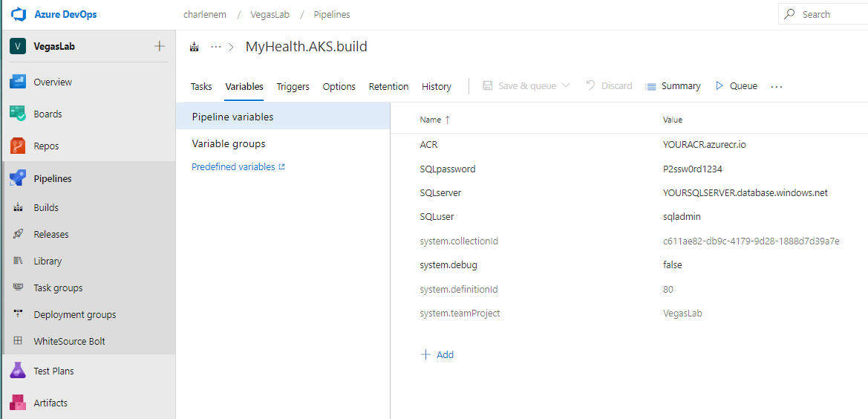Click the system.debug variable name
This screenshot has width=868, height=419.
pos(448,265)
